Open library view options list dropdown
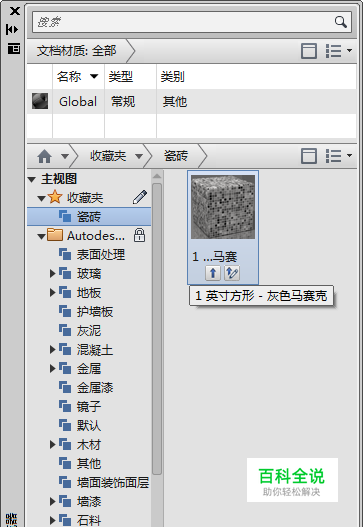The height and width of the screenshot is (527, 363). pos(339,156)
